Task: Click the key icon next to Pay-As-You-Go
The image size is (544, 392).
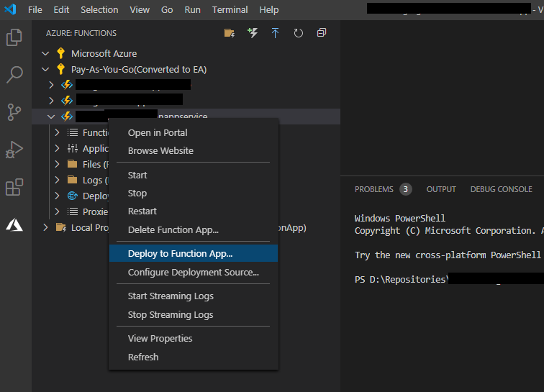Action: tap(60, 69)
